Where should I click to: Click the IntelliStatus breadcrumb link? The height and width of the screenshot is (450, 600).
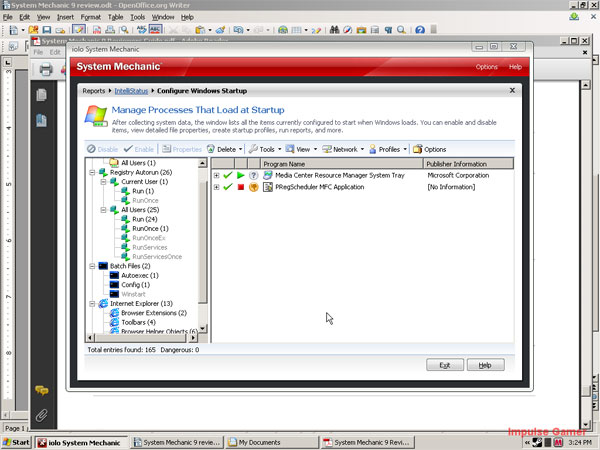pos(131,91)
